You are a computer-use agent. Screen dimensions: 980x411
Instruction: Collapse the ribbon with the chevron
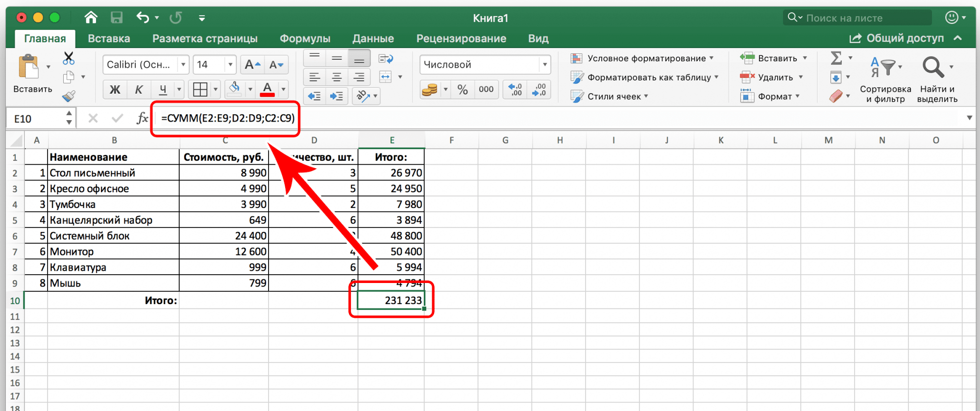pos(958,38)
